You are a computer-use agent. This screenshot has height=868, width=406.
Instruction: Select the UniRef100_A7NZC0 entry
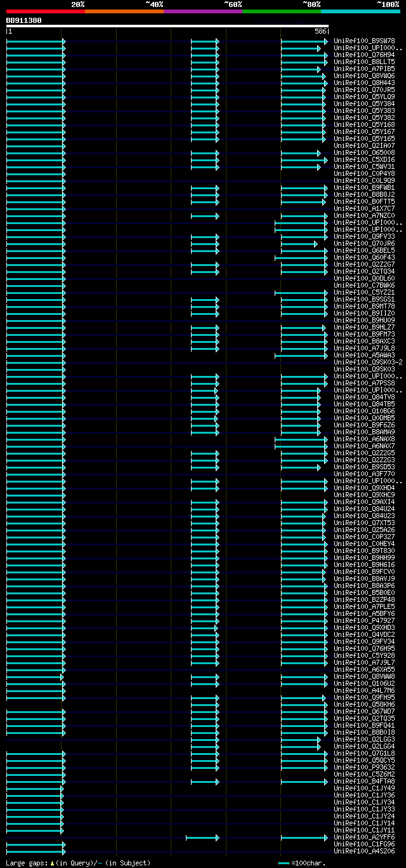point(364,215)
